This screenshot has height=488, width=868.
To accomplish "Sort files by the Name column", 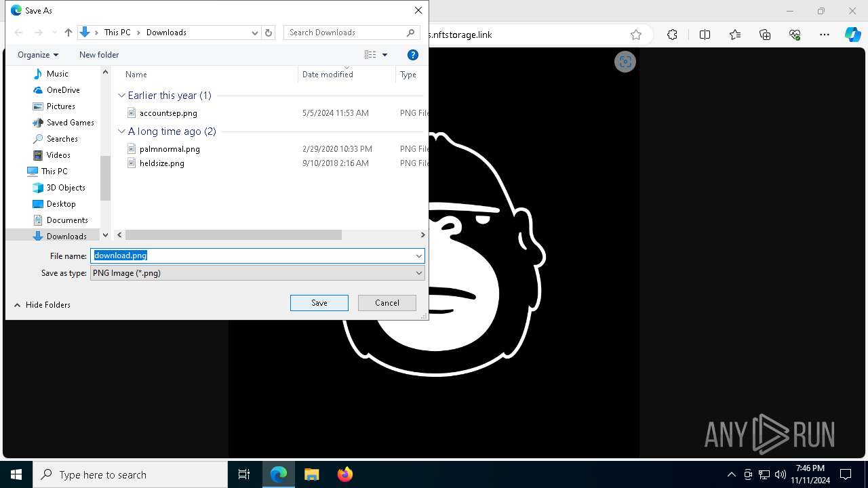I will (136, 75).
